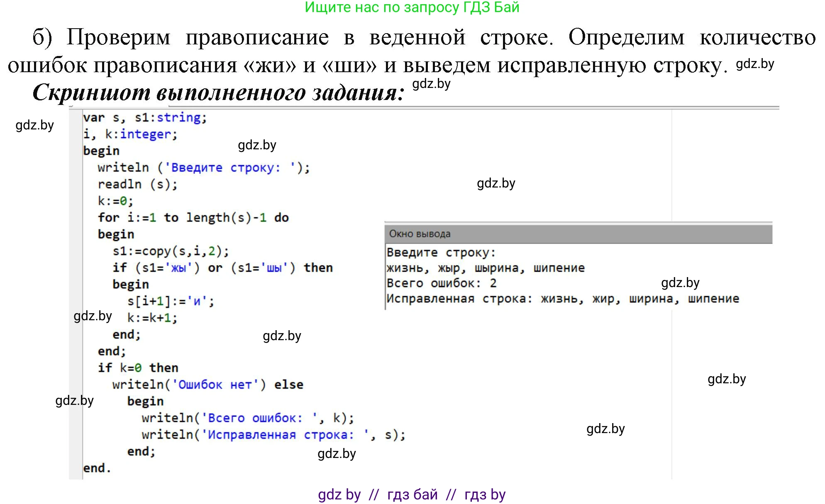This screenshot has width=825, height=504.
Task: Click the 'Ищите нас по запросу ГДЗ Бай' header text
Action: coord(412,7)
